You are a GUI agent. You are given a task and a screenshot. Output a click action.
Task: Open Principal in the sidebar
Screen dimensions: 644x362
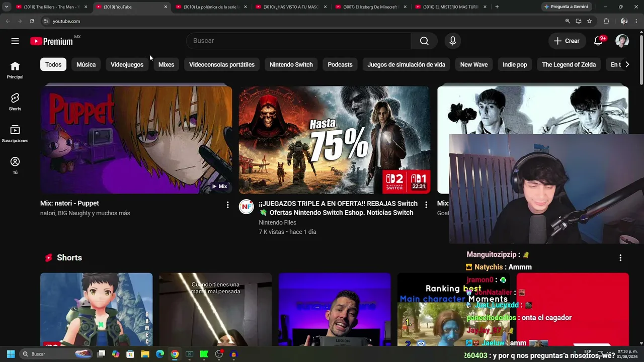click(x=15, y=70)
